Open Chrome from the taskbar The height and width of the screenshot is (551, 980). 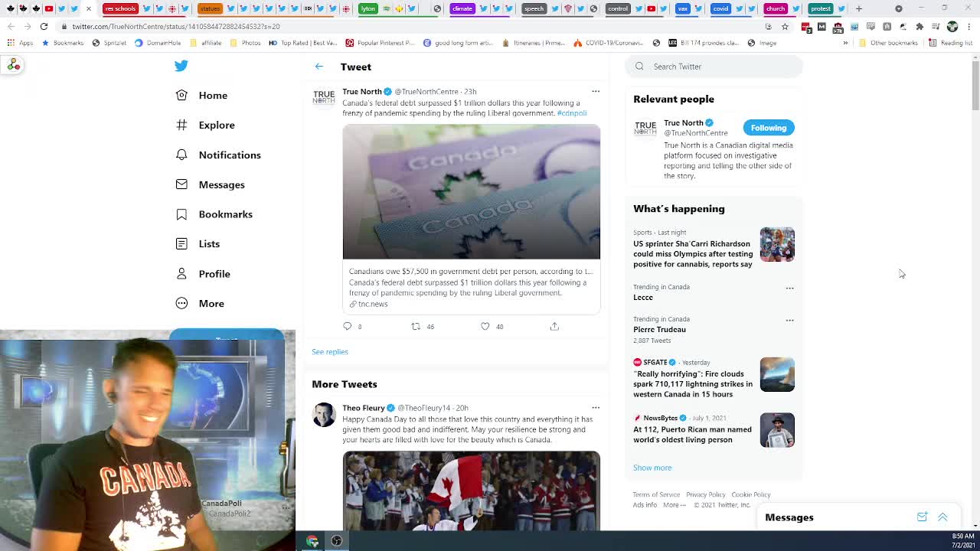312,541
